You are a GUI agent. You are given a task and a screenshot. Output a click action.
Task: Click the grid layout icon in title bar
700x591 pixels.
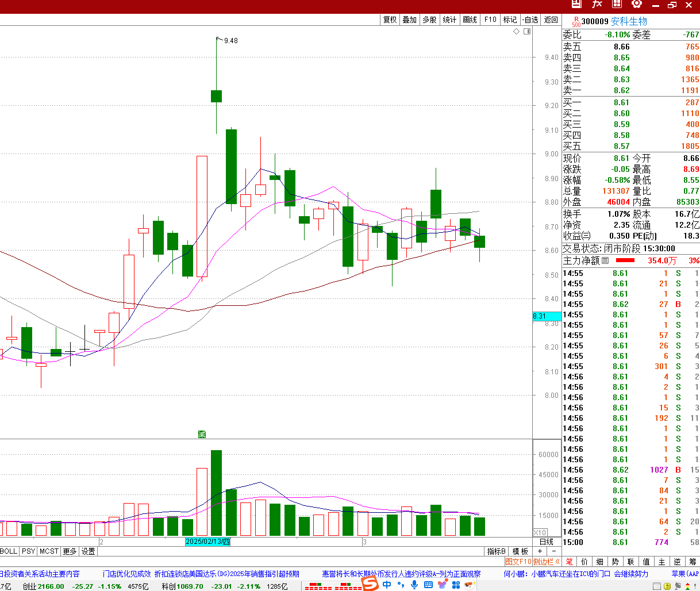coord(617,4)
